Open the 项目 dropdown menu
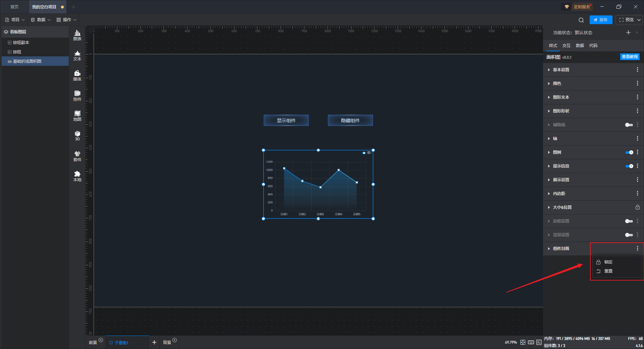Screen dimensions: 644x349 (x=15, y=20)
